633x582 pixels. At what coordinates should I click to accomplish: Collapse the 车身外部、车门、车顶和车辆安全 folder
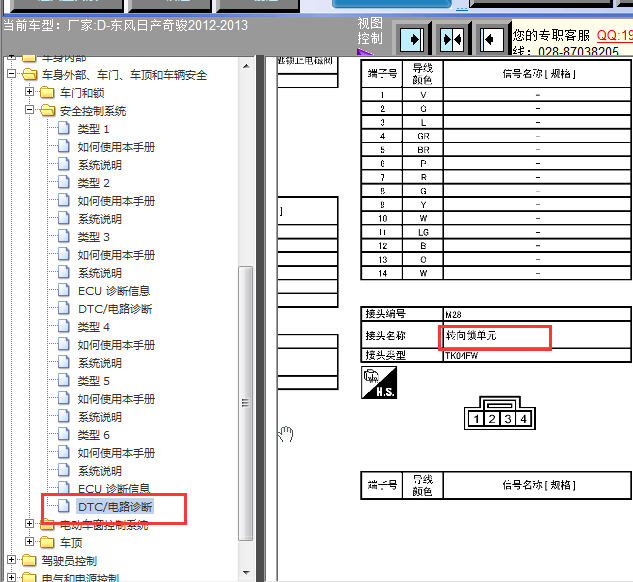11,74
